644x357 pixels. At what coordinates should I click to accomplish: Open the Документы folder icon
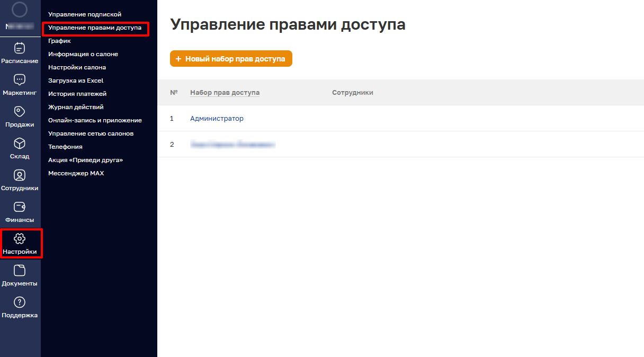20,271
